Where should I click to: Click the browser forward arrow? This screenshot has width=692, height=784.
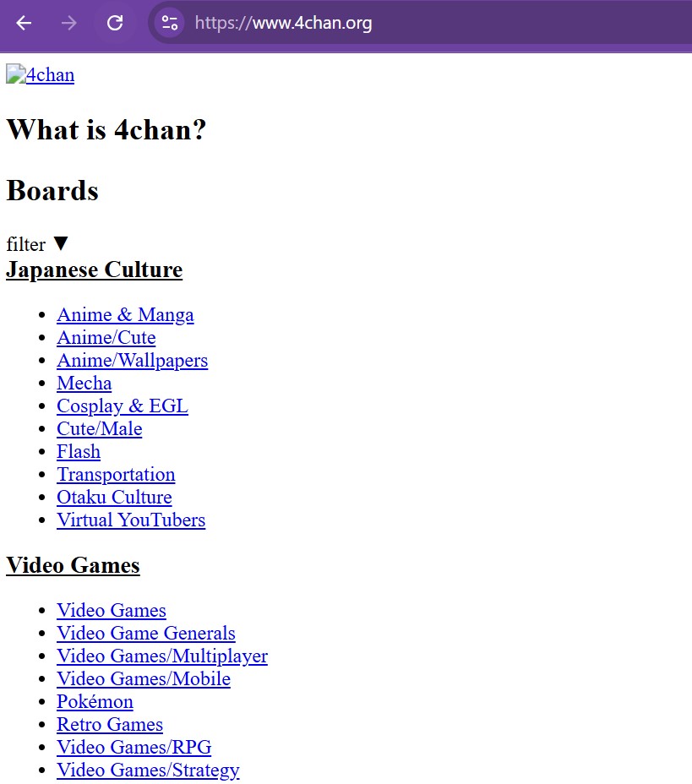(69, 23)
